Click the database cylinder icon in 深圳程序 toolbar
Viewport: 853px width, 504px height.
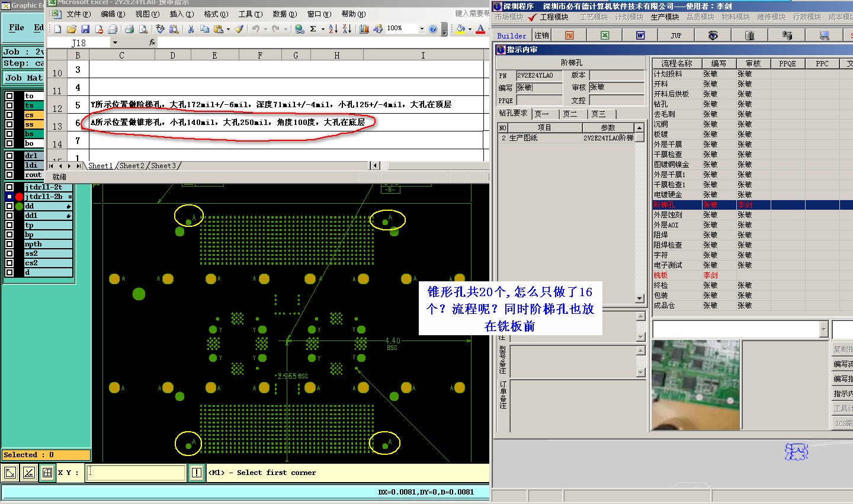(x=749, y=36)
